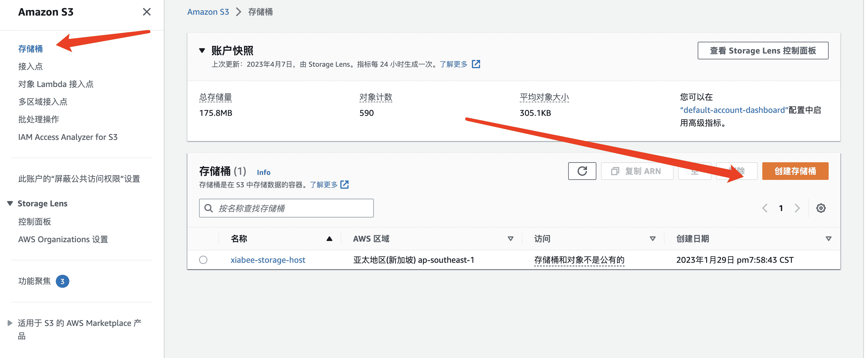The image size is (868, 358).
Task: Refresh the bucket list
Action: point(582,171)
